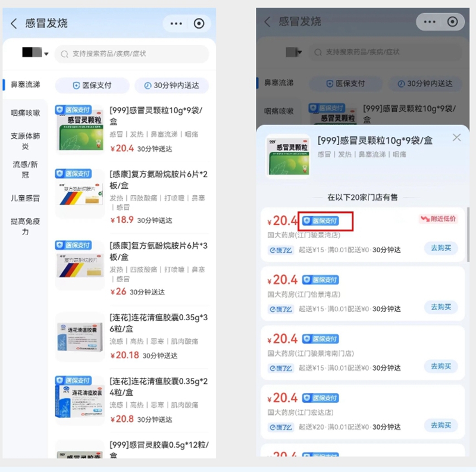Close the store list popup with X
The width and height of the screenshot is (476, 472).
[456, 137]
